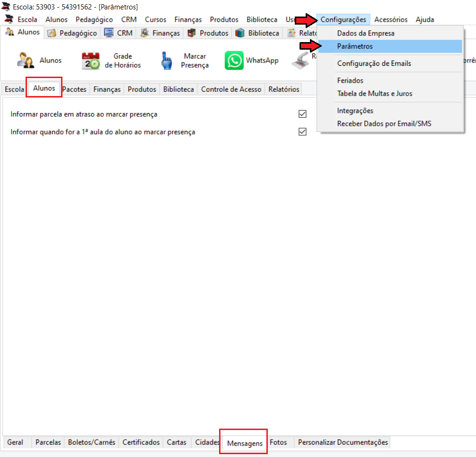Open the CRM menu in menu bar
This screenshot has height=457, width=476.
129,19
